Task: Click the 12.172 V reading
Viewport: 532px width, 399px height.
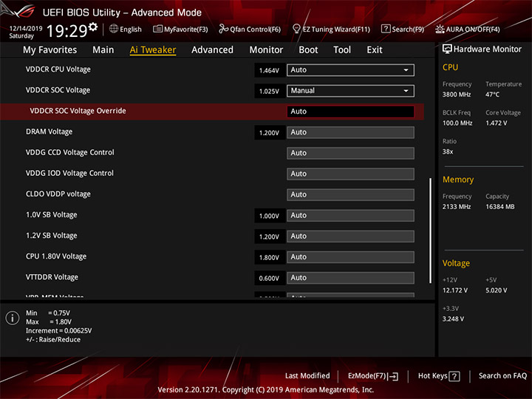Action: click(x=455, y=290)
